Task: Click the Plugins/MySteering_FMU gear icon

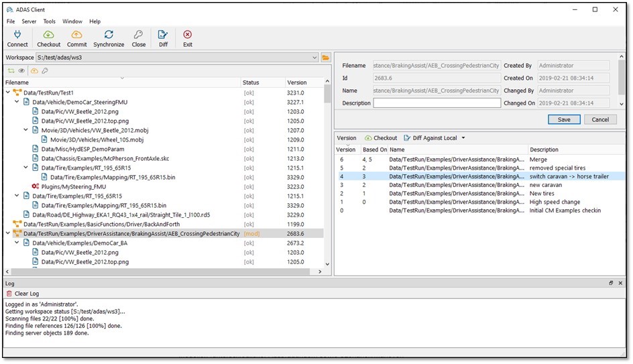Action: (x=36, y=186)
